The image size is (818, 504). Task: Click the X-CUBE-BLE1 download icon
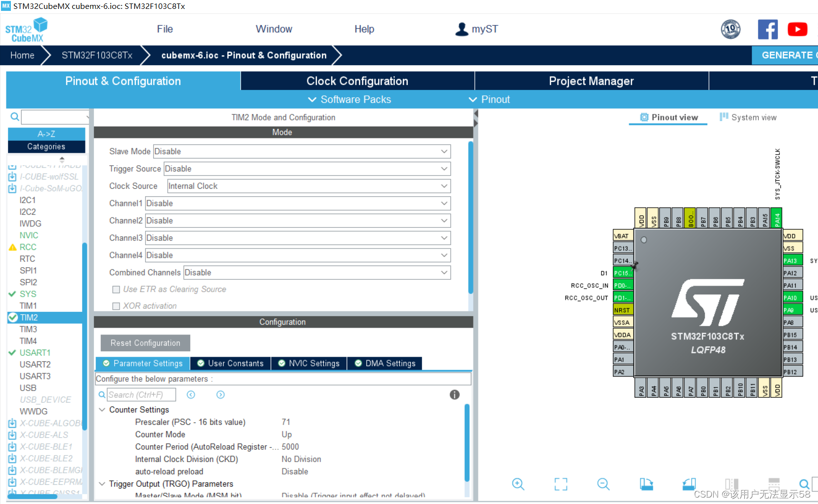click(12, 447)
